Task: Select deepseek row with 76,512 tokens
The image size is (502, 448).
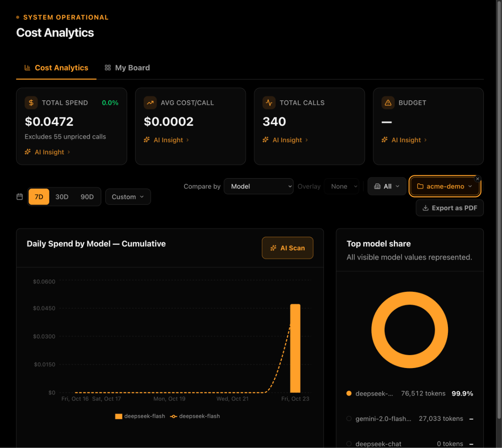Action: (409, 394)
